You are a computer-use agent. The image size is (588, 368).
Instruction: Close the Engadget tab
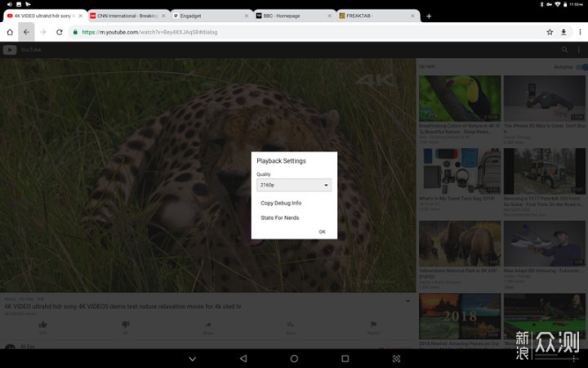point(247,16)
